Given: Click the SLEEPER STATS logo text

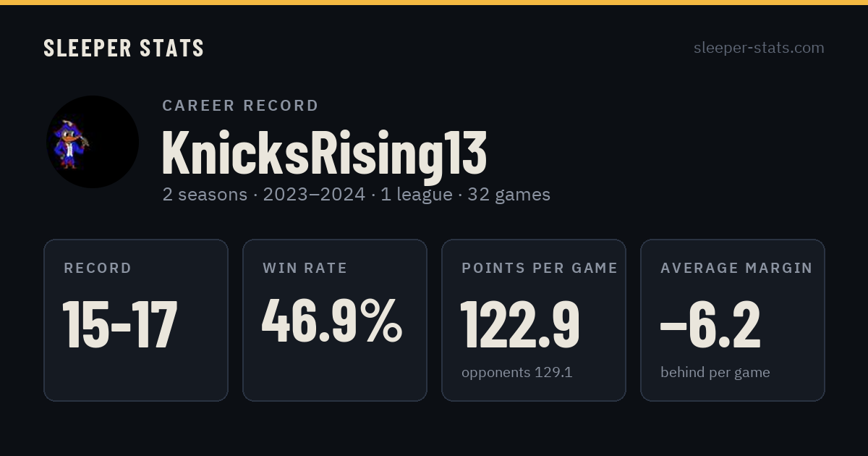Looking at the screenshot, I should coord(124,48).
